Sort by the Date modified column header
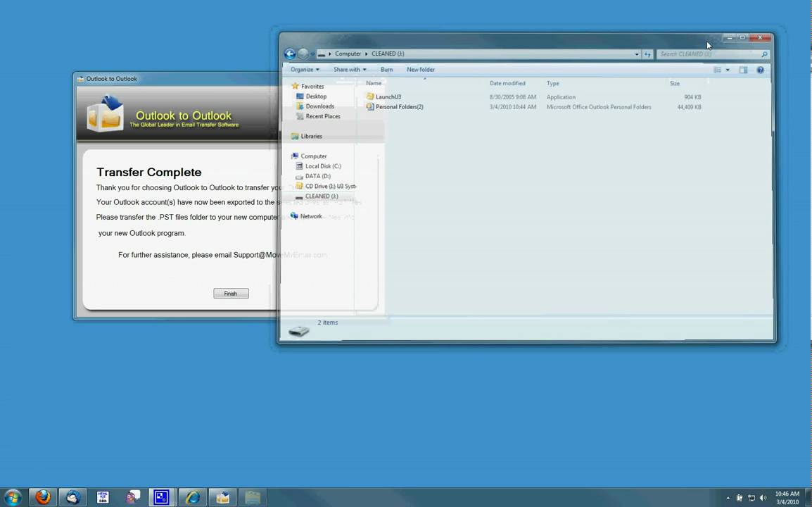812x507 pixels. click(x=507, y=83)
